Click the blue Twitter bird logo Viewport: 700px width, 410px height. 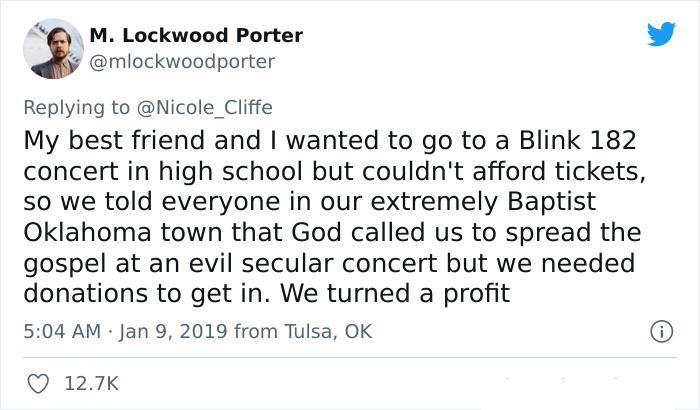coord(661,33)
